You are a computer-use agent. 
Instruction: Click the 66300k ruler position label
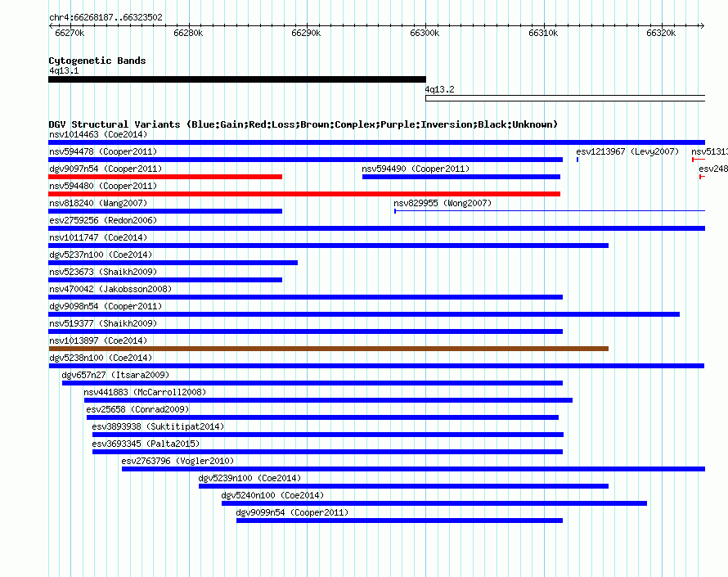(425, 33)
